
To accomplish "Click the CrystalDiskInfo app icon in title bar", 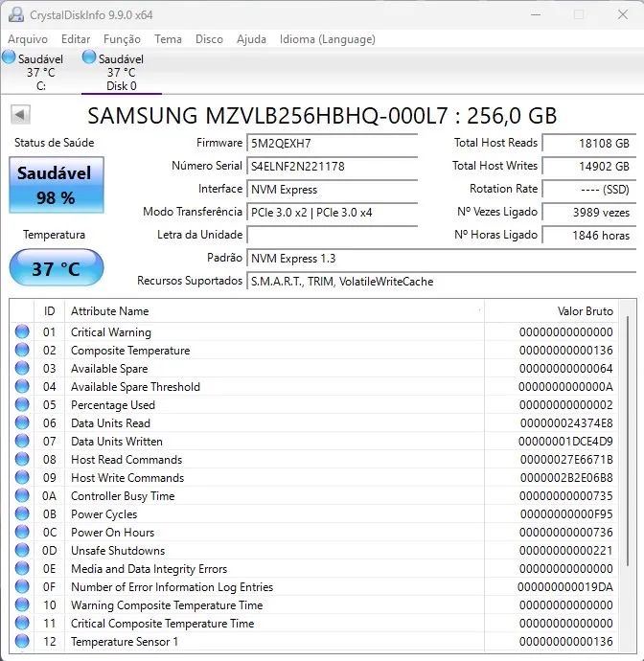I will click(x=16, y=14).
